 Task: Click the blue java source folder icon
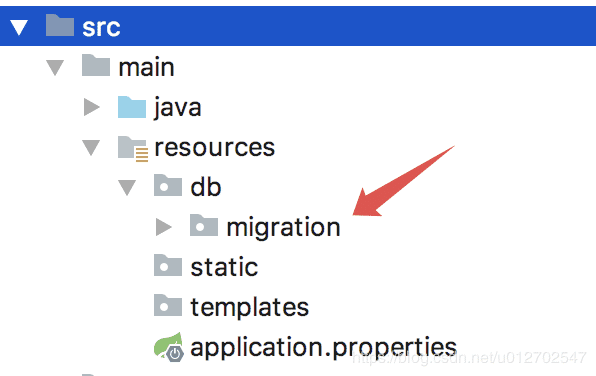132,107
